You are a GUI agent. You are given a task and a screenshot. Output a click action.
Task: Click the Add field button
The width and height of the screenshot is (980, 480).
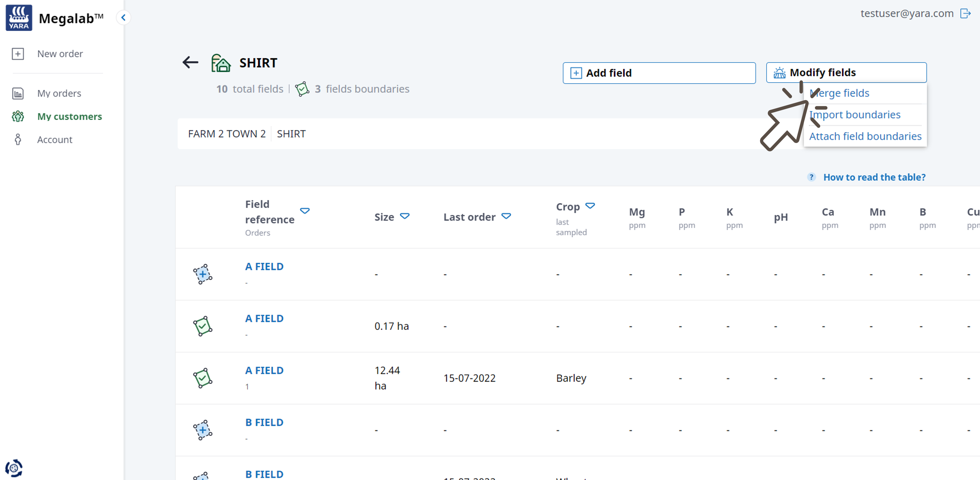click(x=659, y=73)
